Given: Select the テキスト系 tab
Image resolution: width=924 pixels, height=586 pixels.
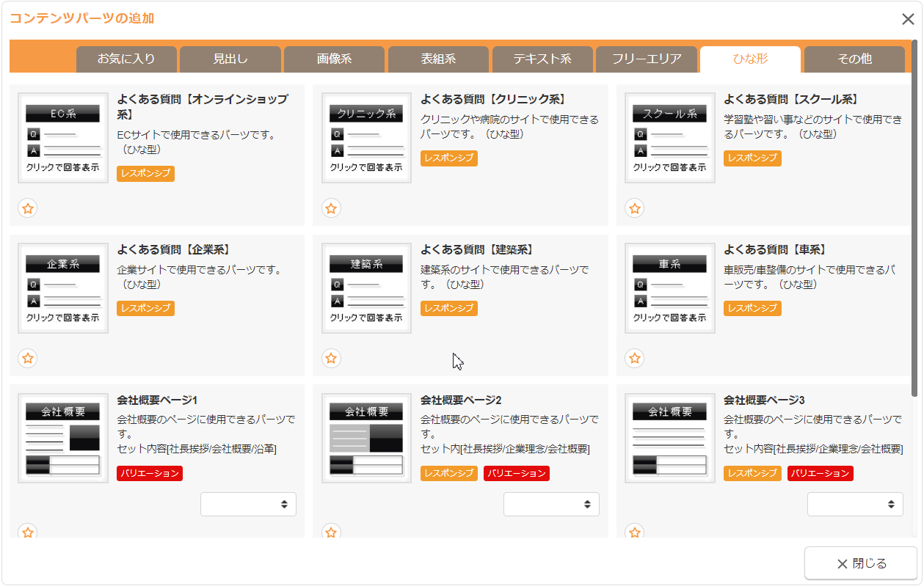Looking at the screenshot, I should coord(542,59).
